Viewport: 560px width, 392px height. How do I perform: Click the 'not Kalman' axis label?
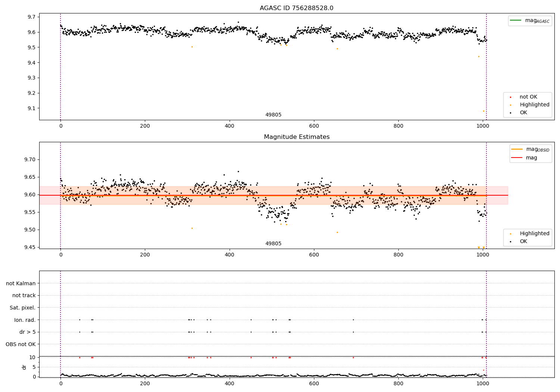tap(21, 283)
